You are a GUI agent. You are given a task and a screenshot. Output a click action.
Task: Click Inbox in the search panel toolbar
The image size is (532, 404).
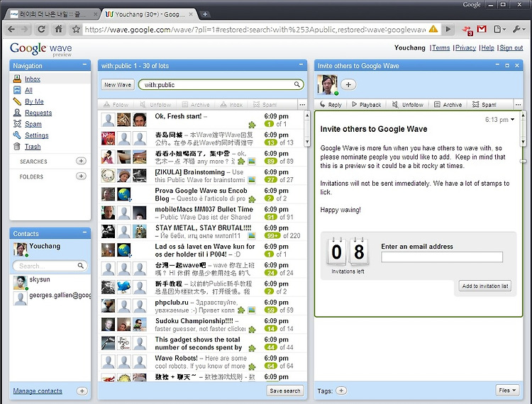point(231,105)
